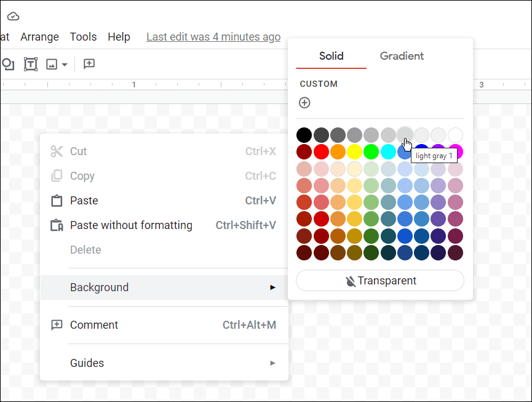
Task: Open the 'Last edit was 4 minutes ago' link
Action: (x=213, y=37)
